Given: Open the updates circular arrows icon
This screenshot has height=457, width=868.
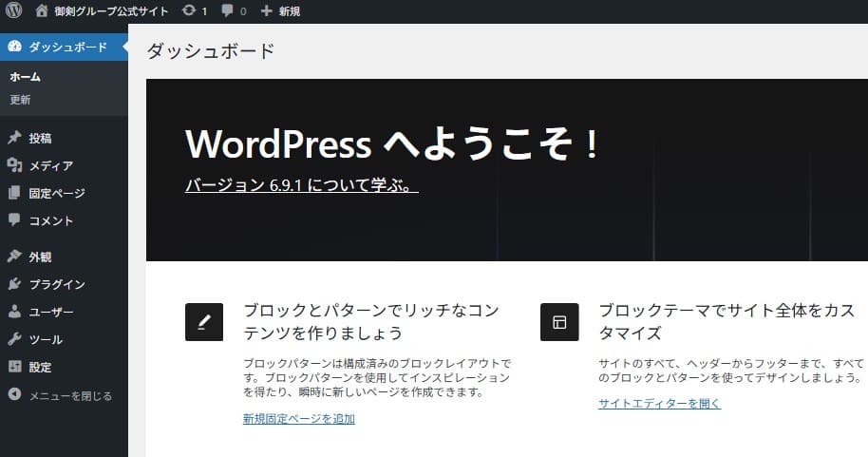Looking at the screenshot, I should [189, 10].
